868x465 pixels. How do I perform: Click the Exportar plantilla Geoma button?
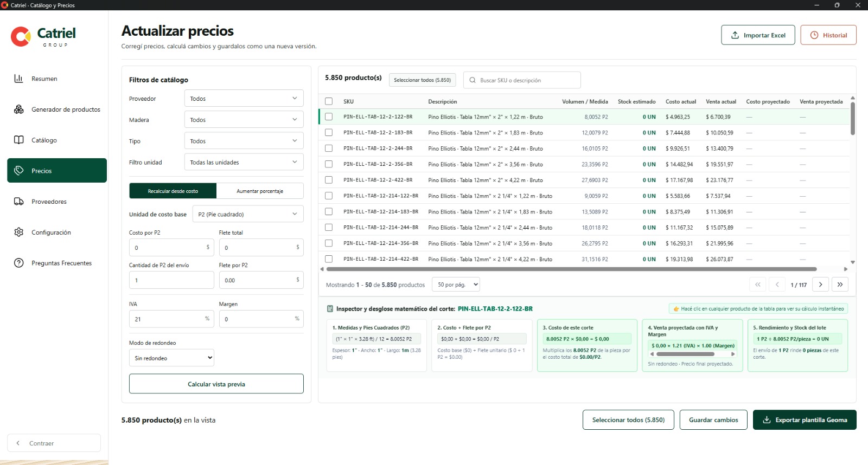(x=805, y=420)
